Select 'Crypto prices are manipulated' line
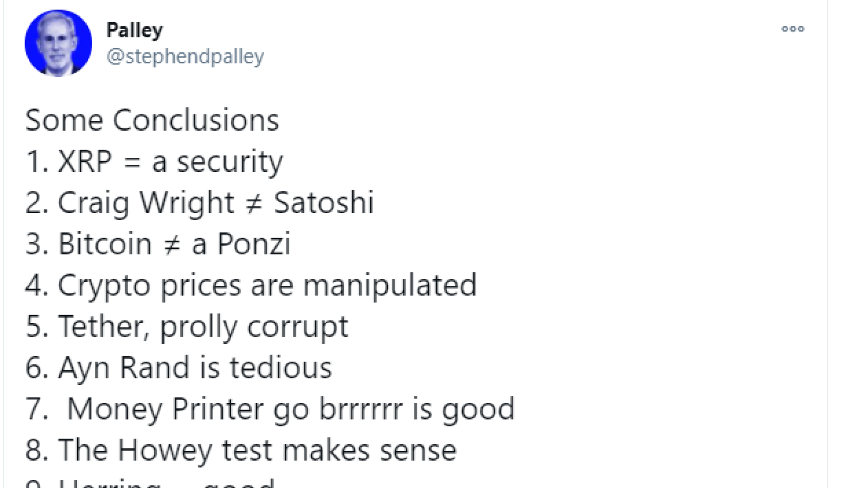Viewport: 868px width, 488px height. pyautogui.click(x=251, y=286)
